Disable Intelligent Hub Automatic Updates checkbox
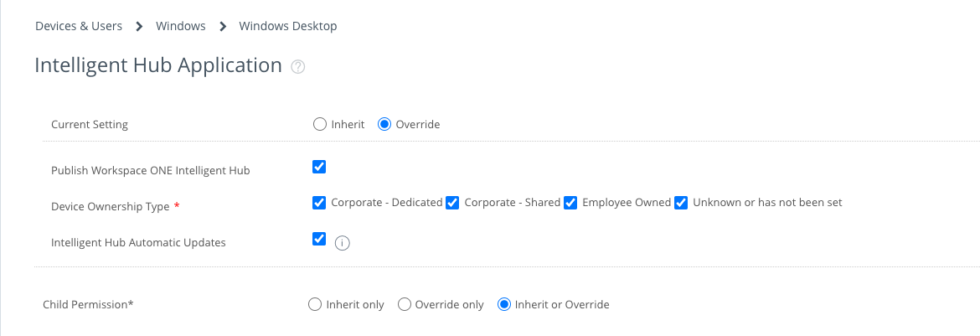 coord(319,239)
